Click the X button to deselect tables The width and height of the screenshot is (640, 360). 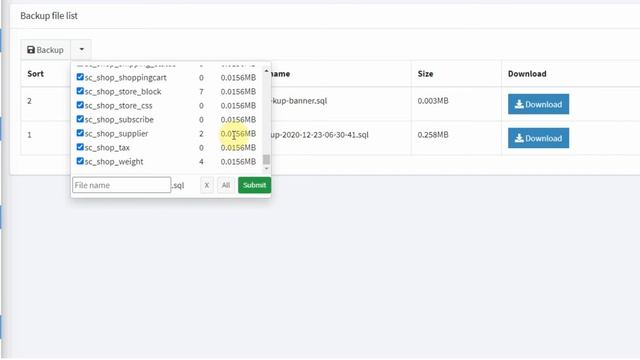[207, 185]
